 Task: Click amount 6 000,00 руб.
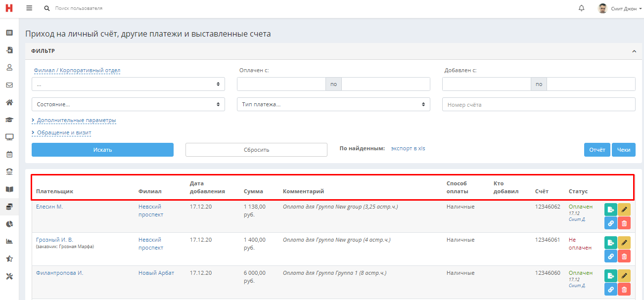tap(255, 277)
